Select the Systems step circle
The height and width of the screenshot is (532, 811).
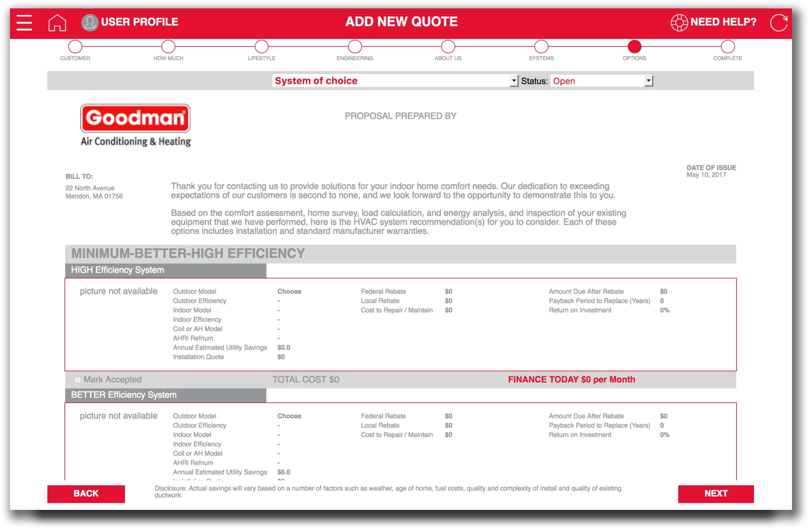pyautogui.click(x=541, y=47)
